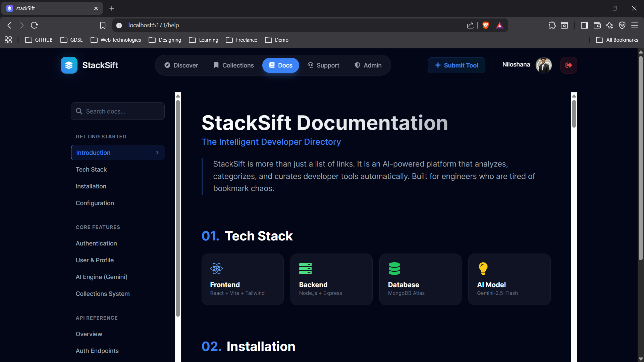The width and height of the screenshot is (644, 362).
Task: Click the red logout icon button
Action: click(x=569, y=65)
